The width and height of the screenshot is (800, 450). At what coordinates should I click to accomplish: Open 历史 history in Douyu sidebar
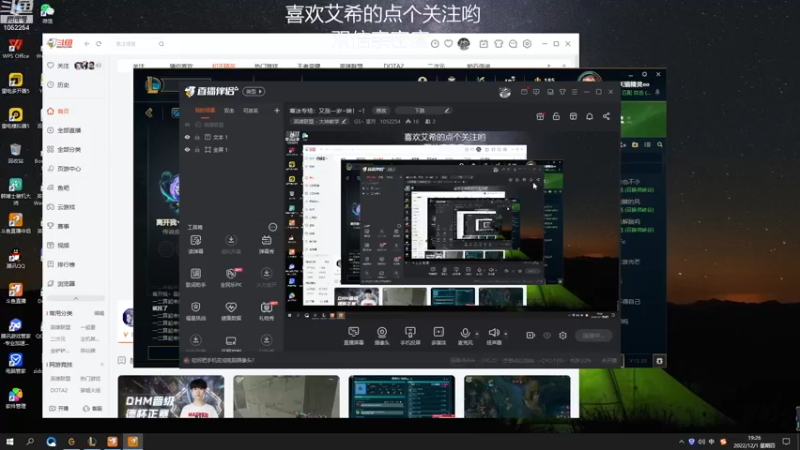58,85
